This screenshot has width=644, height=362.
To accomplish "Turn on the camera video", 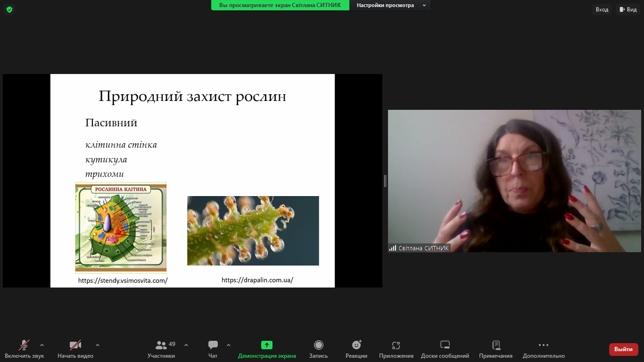I will point(75,345).
